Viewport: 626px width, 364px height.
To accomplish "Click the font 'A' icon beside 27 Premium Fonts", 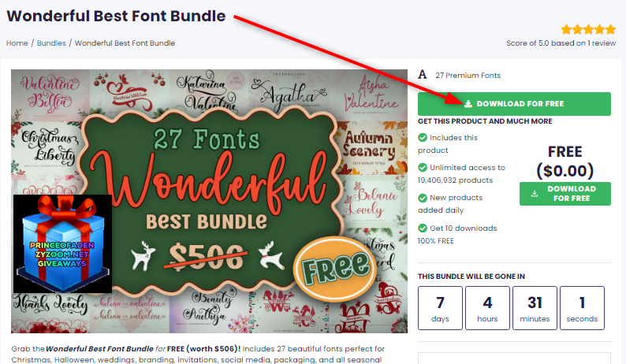I will click(x=423, y=75).
